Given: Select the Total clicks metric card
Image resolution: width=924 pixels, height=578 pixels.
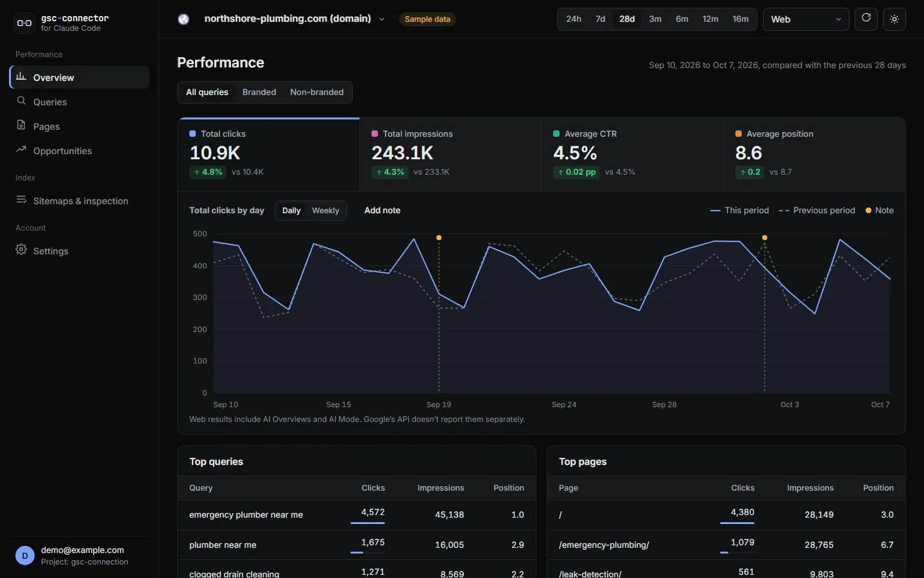Looking at the screenshot, I should 269,154.
